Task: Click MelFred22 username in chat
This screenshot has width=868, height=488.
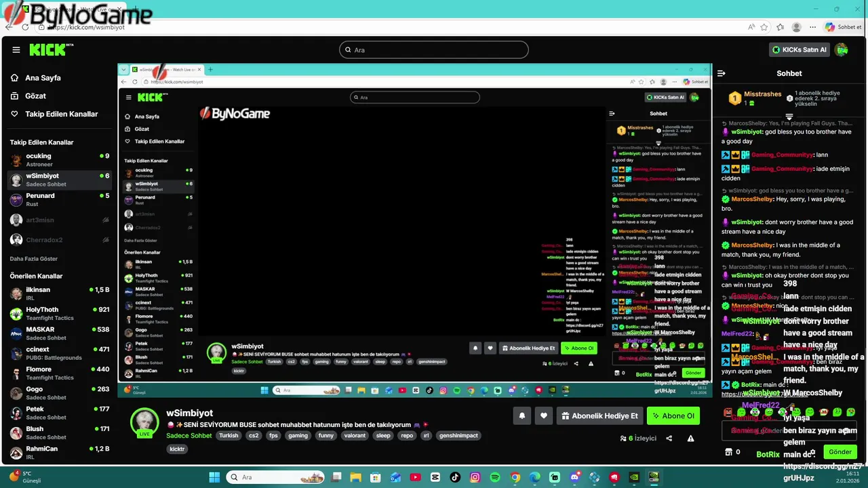Action: pos(738,333)
